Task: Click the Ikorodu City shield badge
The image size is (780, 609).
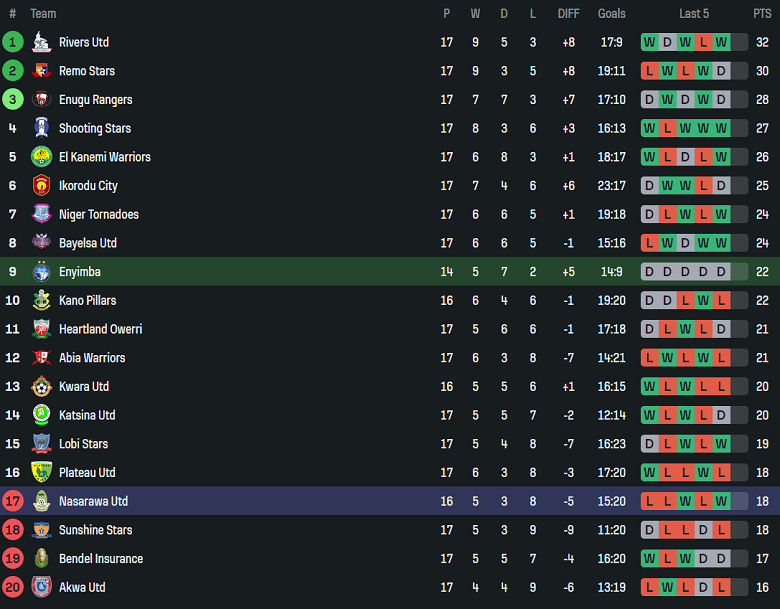Action: pos(41,186)
